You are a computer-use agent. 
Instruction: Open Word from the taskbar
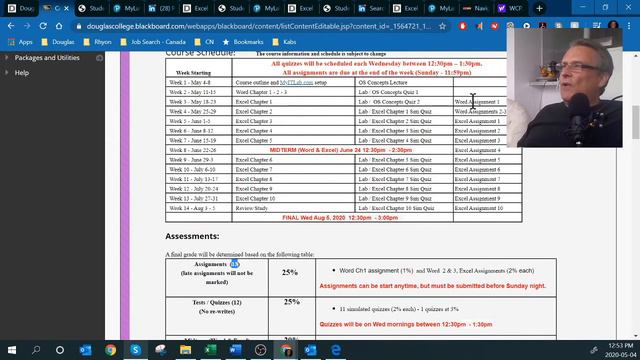(x=236, y=350)
